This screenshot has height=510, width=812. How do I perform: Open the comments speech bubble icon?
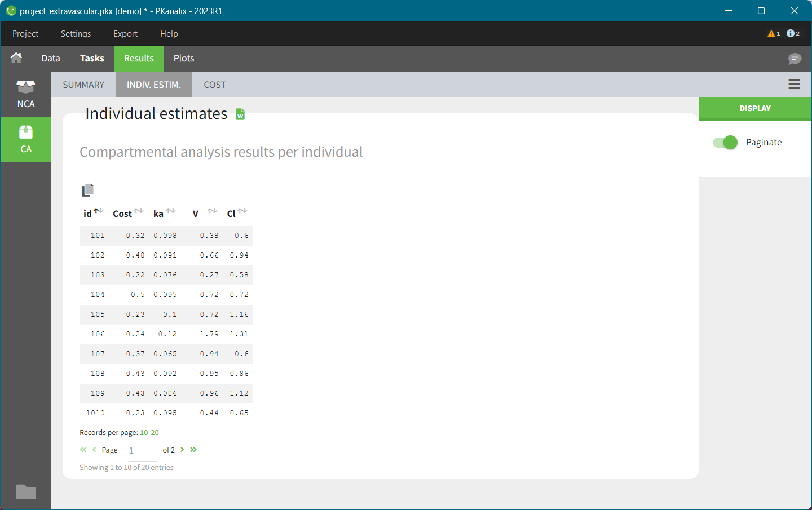795,59
